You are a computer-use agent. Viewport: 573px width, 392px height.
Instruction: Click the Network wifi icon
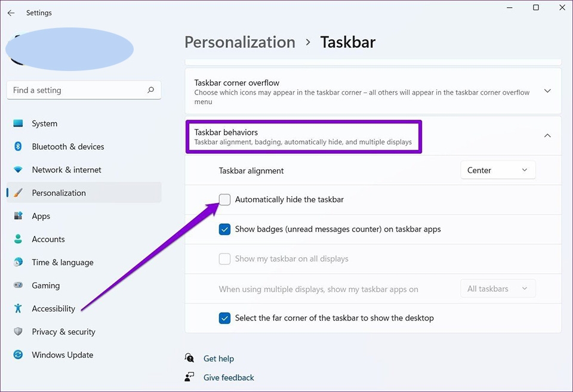pos(18,169)
